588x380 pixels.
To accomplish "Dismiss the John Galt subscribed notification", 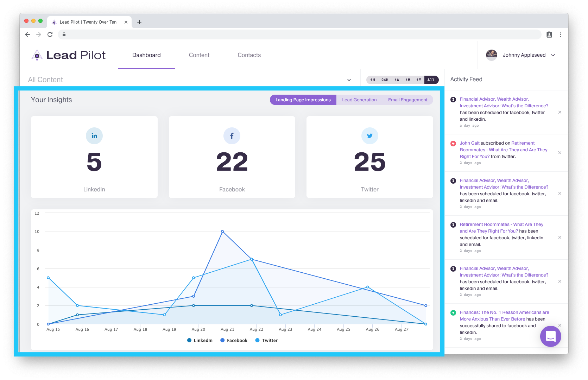I will [560, 153].
